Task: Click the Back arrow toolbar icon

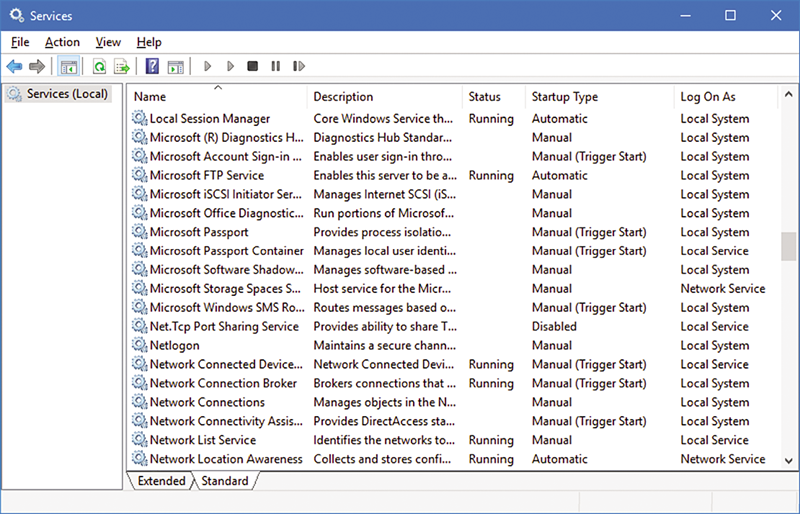Action: pos(14,66)
